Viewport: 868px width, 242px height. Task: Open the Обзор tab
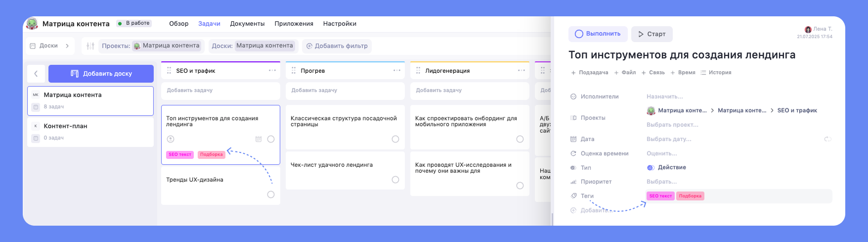tap(179, 24)
